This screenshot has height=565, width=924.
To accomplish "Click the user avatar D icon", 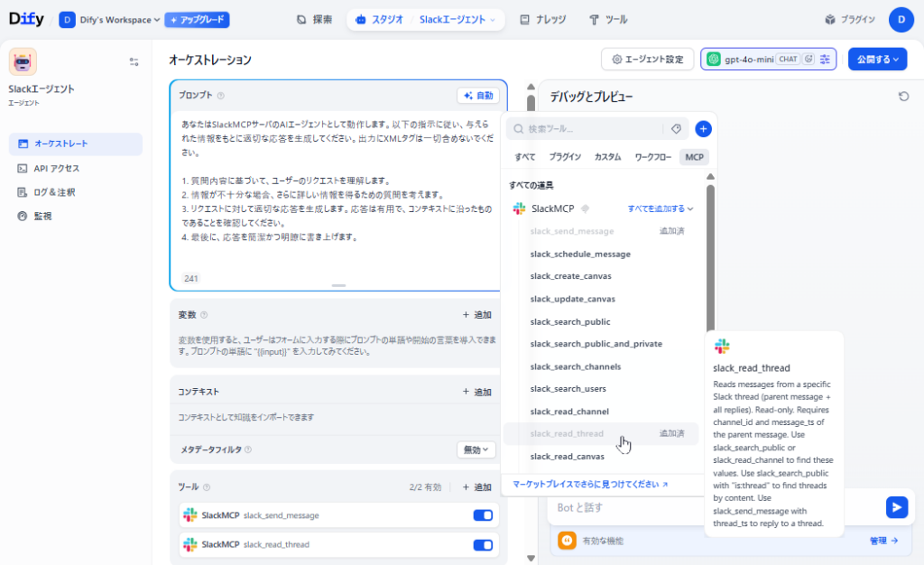I will pos(901,20).
